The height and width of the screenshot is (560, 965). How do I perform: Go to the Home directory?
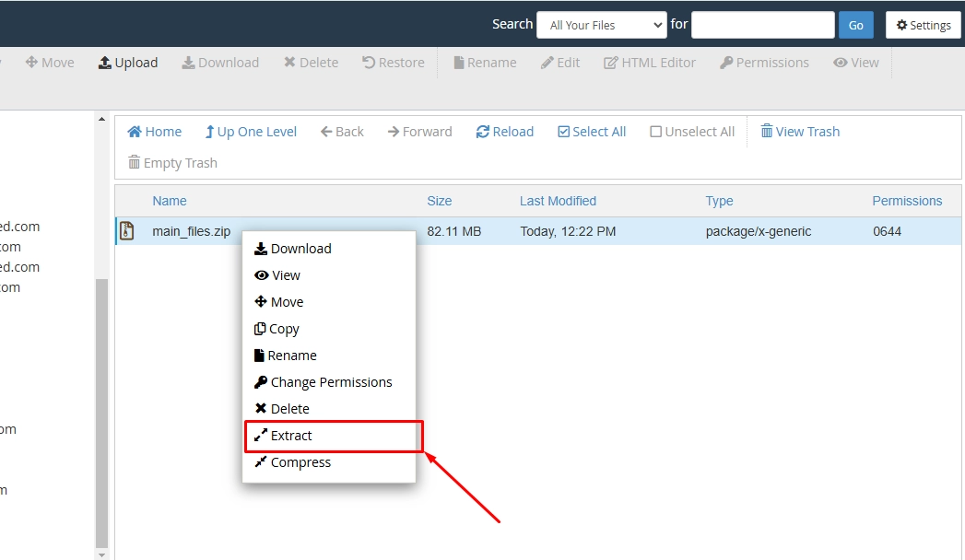155,132
